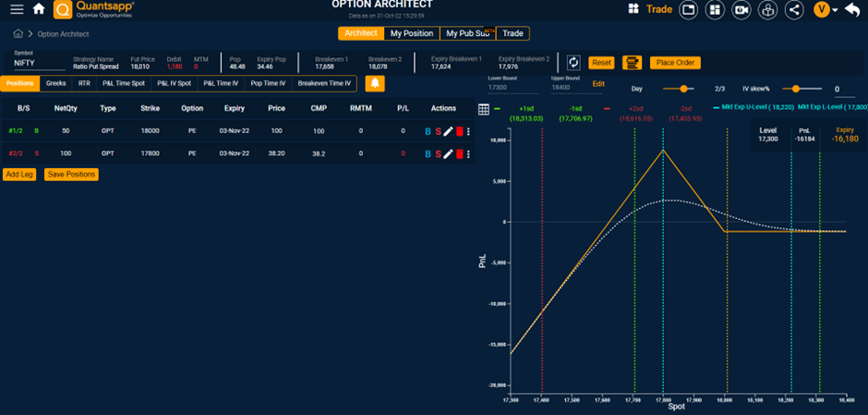The image size is (868, 415).
Task: Click the refresh sync icon
Action: [573, 63]
